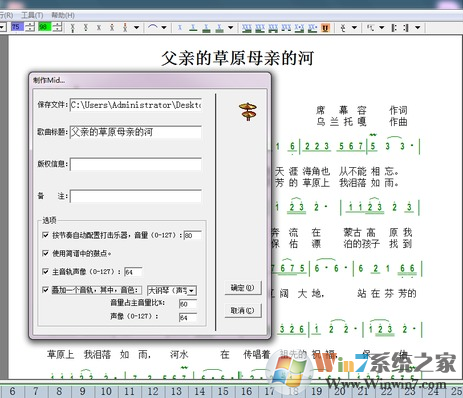Screen dimensions: 463x398
Task: Click ruler marker 7 at bottom
Action: (x=36, y=391)
